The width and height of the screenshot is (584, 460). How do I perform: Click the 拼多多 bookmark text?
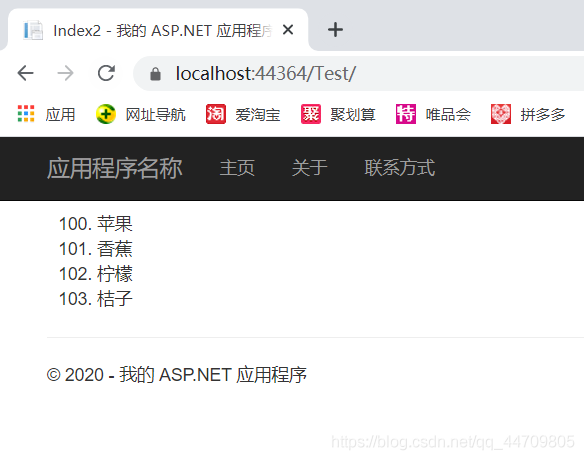543,114
